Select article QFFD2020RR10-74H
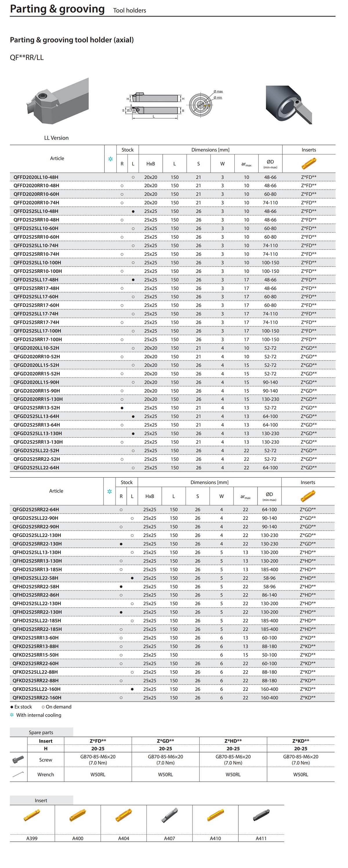The height and width of the screenshot is (868, 348). coord(36,203)
